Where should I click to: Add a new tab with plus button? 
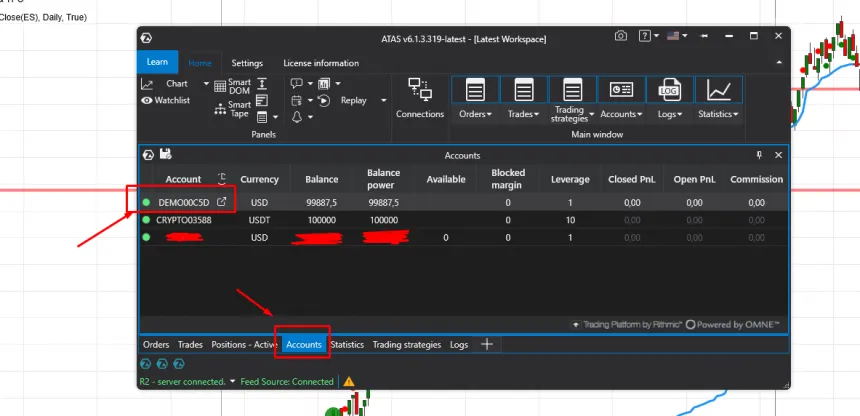click(487, 345)
